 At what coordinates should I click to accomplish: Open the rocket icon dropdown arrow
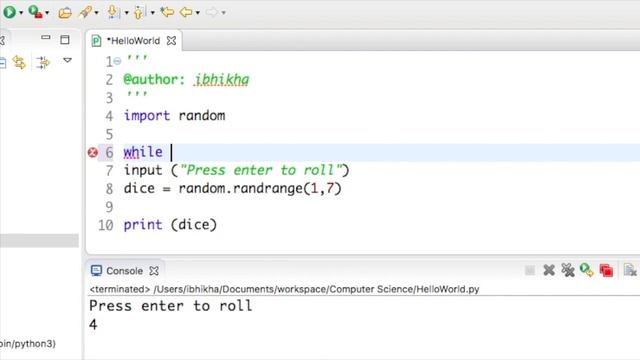tap(96, 13)
